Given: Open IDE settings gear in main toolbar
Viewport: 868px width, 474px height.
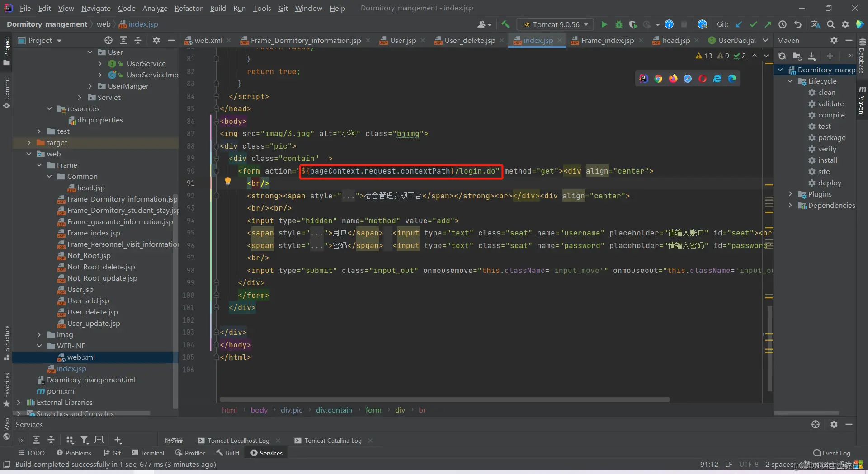Looking at the screenshot, I should point(845,24).
